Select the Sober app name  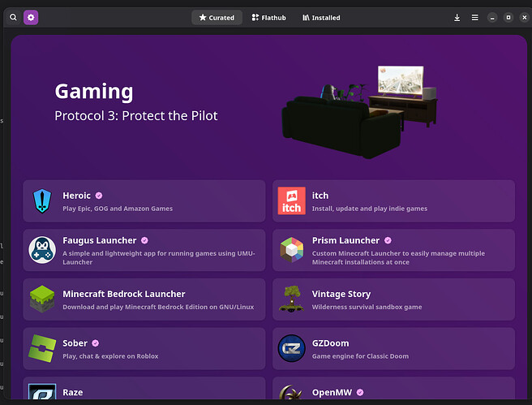(75, 343)
